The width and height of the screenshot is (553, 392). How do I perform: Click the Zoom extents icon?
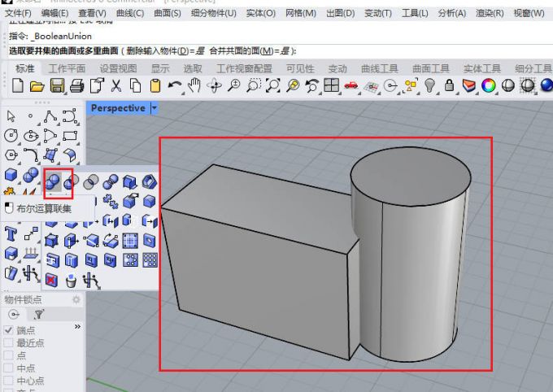[273, 85]
